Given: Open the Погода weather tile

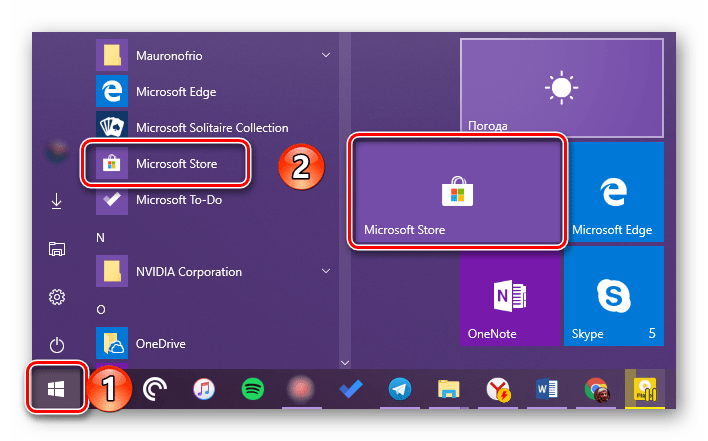Looking at the screenshot, I should pos(561,88).
